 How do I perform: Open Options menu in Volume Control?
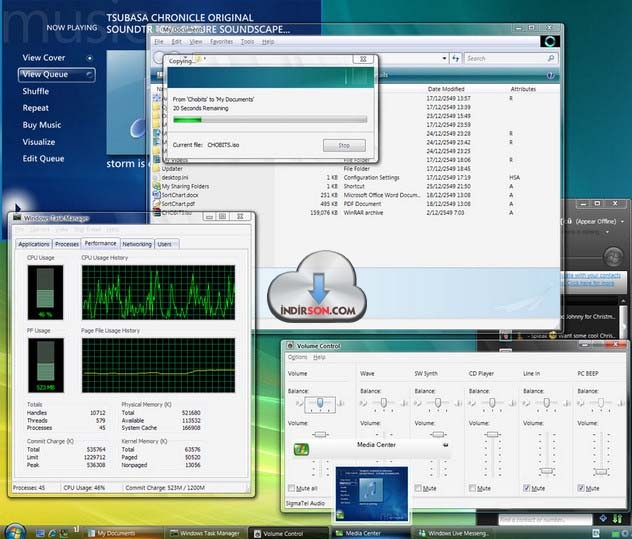297,357
